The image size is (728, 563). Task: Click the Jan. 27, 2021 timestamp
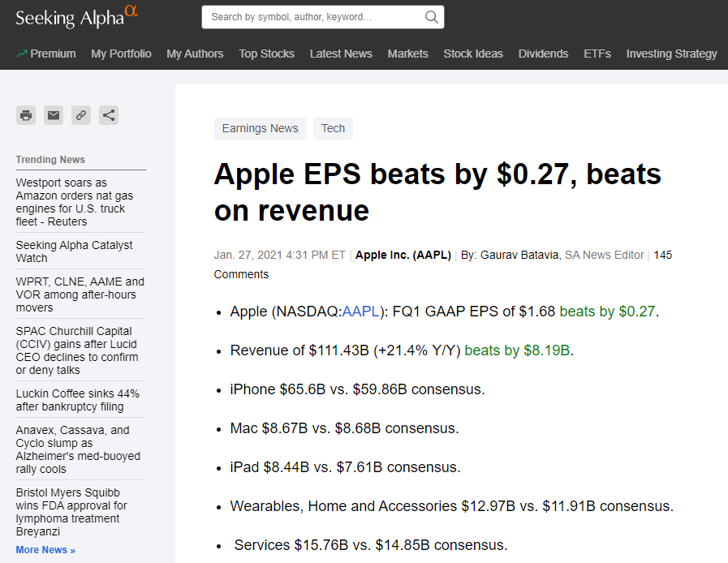pyautogui.click(x=279, y=255)
